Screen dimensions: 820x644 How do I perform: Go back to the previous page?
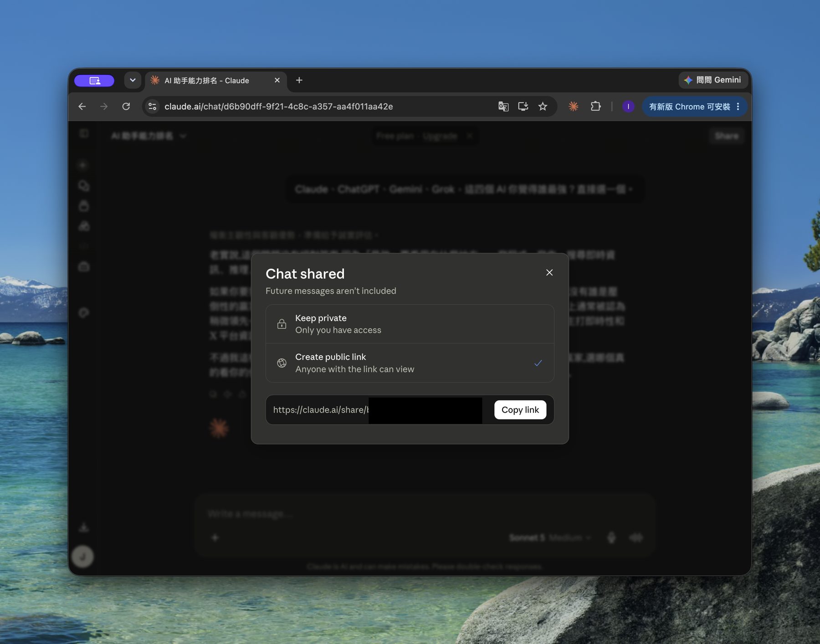[x=82, y=107]
